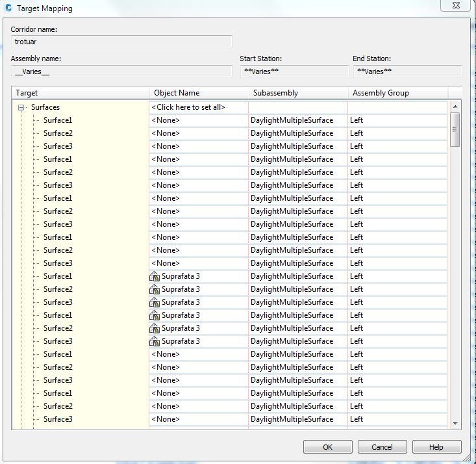Click the topmost Suprafata 3 surface icon
This screenshot has height=464, width=476.
155,276
